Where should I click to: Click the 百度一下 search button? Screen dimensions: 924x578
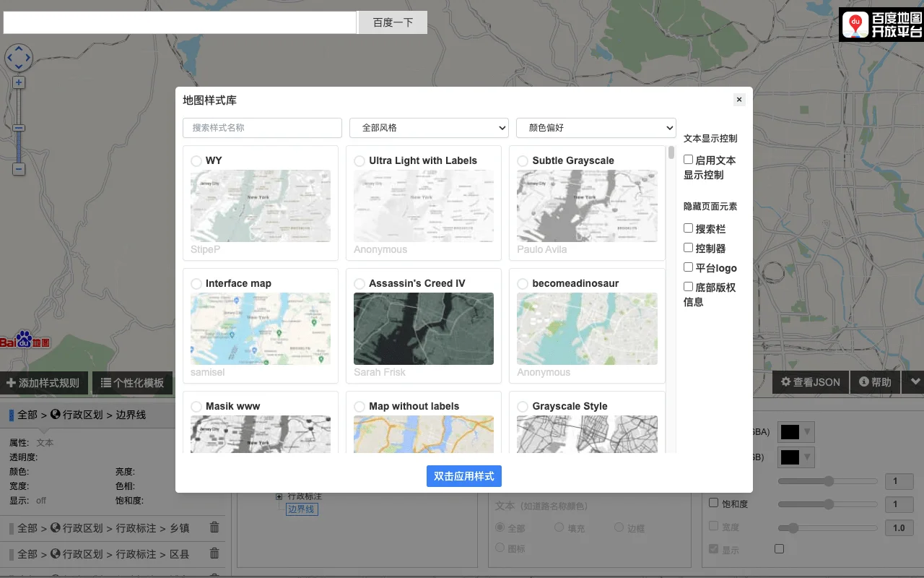click(392, 22)
